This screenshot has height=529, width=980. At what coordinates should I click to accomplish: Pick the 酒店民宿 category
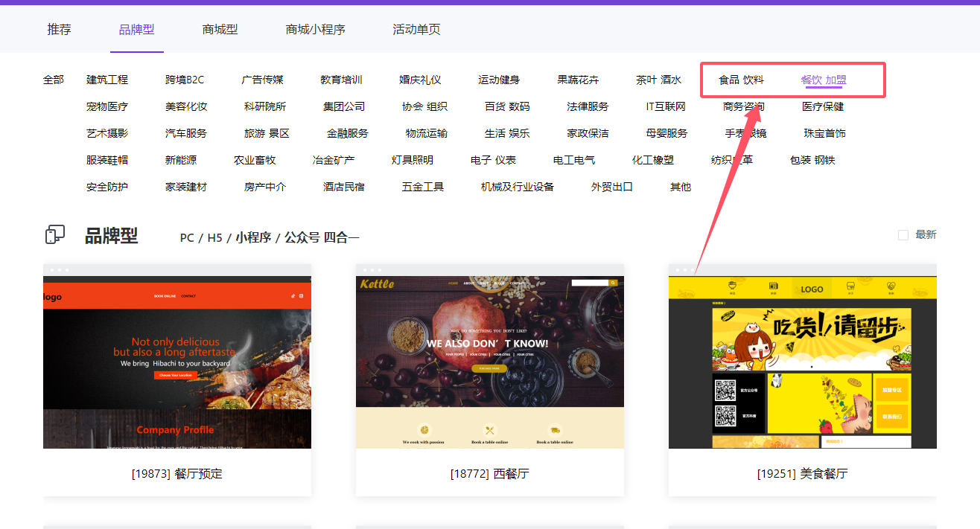point(344,187)
